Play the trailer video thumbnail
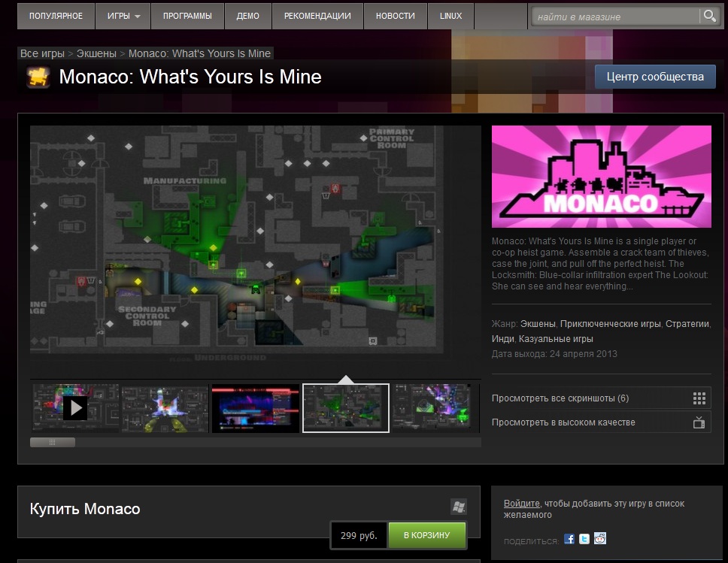This screenshot has width=728, height=563. pos(76,408)
